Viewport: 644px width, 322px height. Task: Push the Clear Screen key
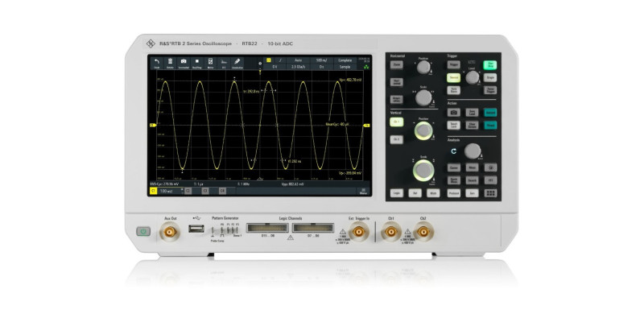[472, 126]
